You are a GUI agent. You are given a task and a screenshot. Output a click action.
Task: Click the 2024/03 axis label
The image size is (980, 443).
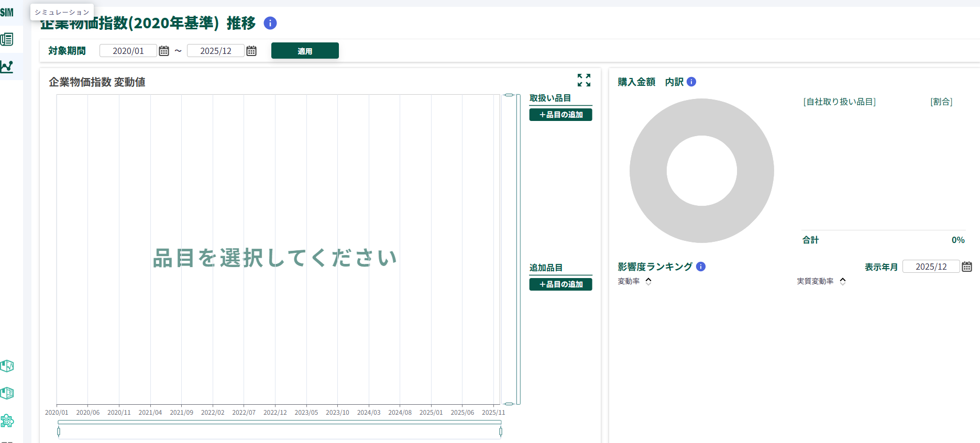[x=369, y=413]
